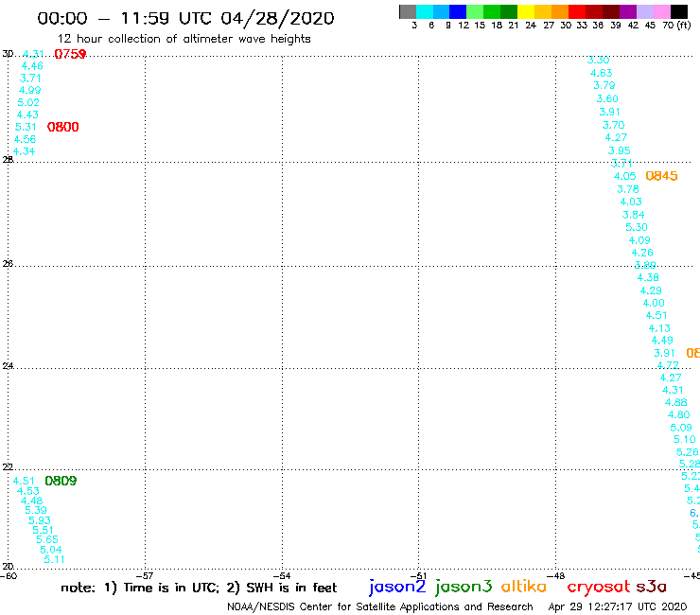Click the 4.72 wave height value
The width and height of the screenshot is (700, 615).
click(x=668, y=365)
